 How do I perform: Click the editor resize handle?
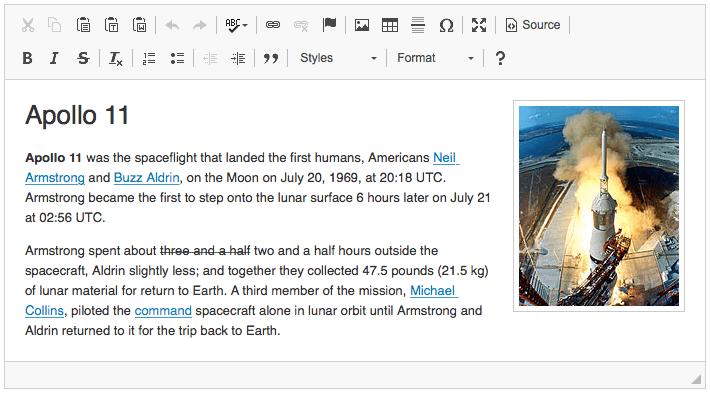click(x=696, y=379)
